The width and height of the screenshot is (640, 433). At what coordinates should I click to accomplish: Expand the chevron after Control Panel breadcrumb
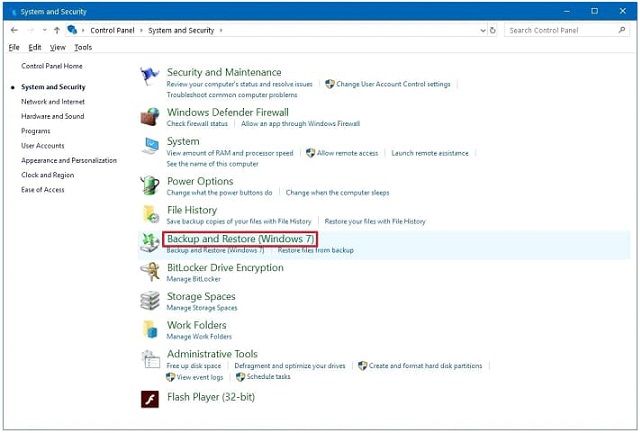[141, 30]
